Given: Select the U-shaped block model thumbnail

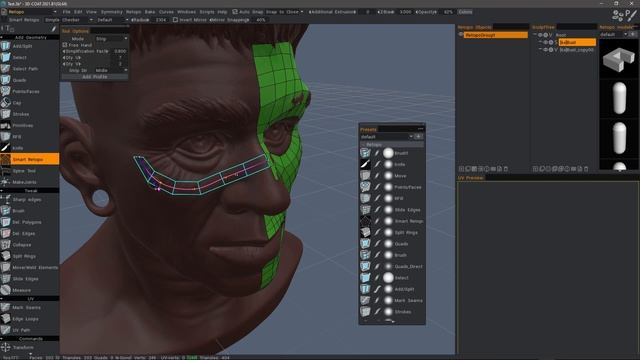Looking at the screenshot, I should pyautogui.click(x=619, y=59).
